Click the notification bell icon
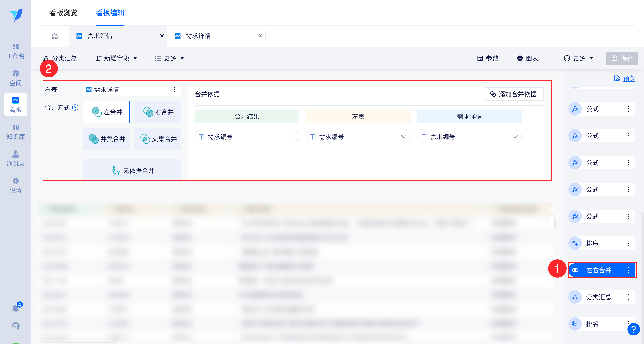Screen dimensions: 644x344 (15, 308)
